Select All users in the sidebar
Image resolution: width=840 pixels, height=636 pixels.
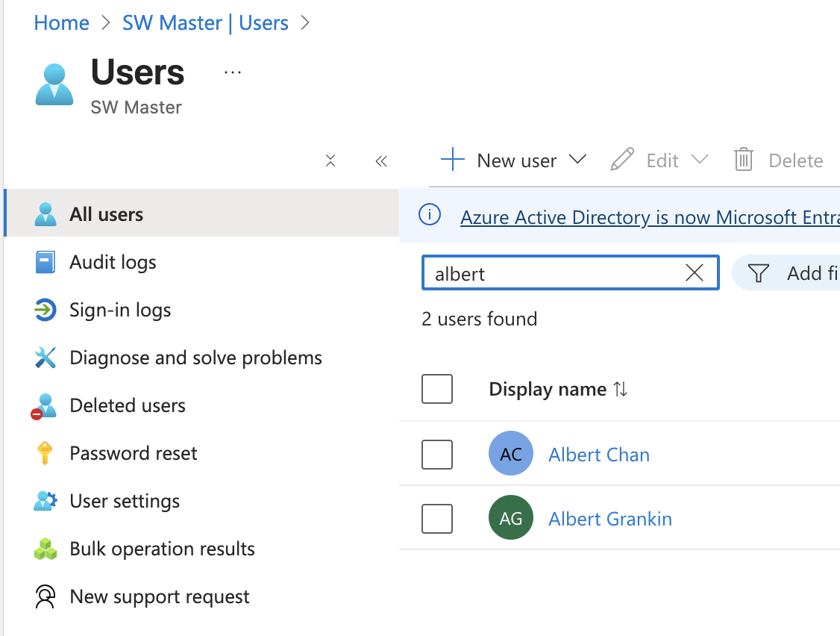[201, 213]
